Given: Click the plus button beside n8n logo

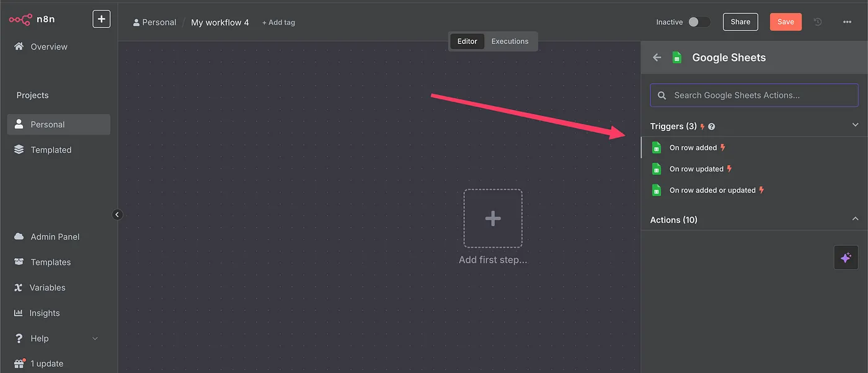Looking at the screenshot, I should [102, 19].
